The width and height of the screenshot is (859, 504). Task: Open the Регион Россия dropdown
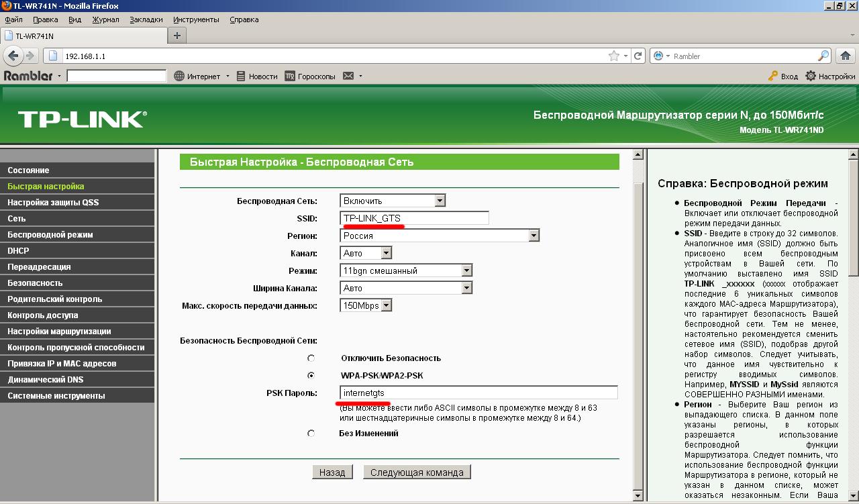point(440,236)
